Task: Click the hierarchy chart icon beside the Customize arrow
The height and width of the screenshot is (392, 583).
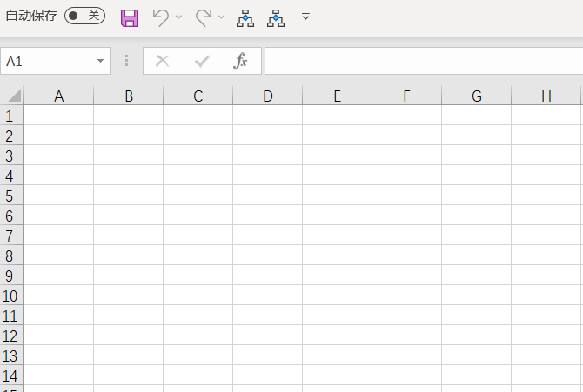Action: pyautogui.click(x=276, y=18)
